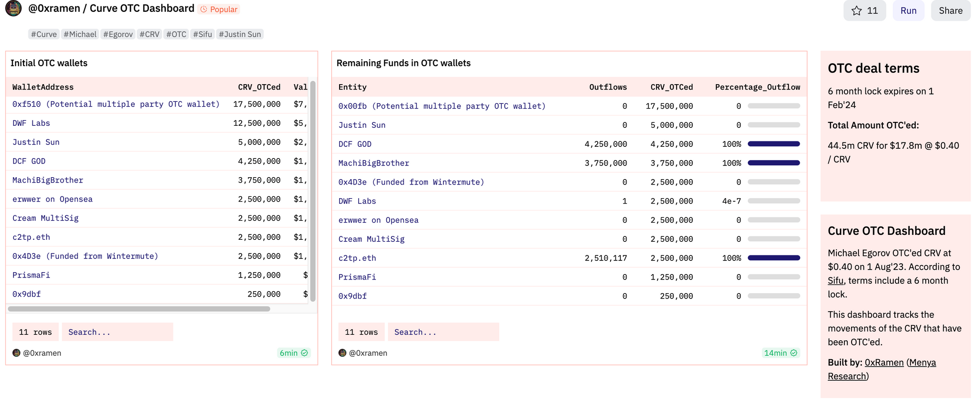This screenshot has width=980, height=416.
Task: Open the #Curve tag
Action: 44,34
